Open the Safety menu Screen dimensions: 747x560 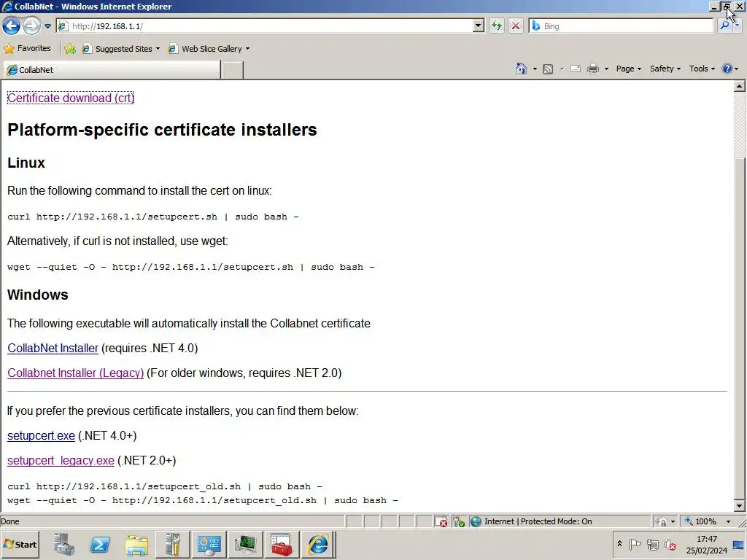pos(665,69)
